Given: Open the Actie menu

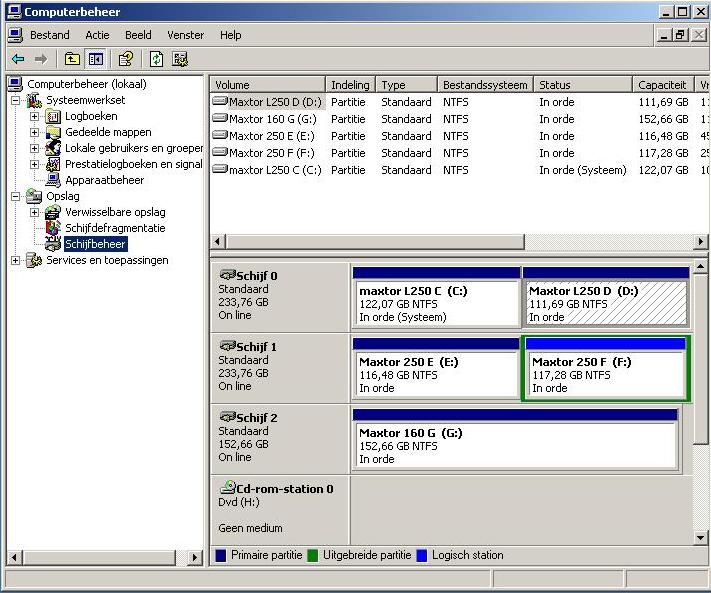Looking at the screenshot, I should [x=97, y=35].
